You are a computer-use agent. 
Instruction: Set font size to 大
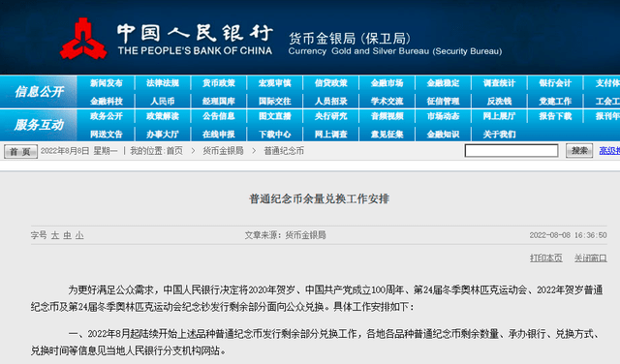55,235
